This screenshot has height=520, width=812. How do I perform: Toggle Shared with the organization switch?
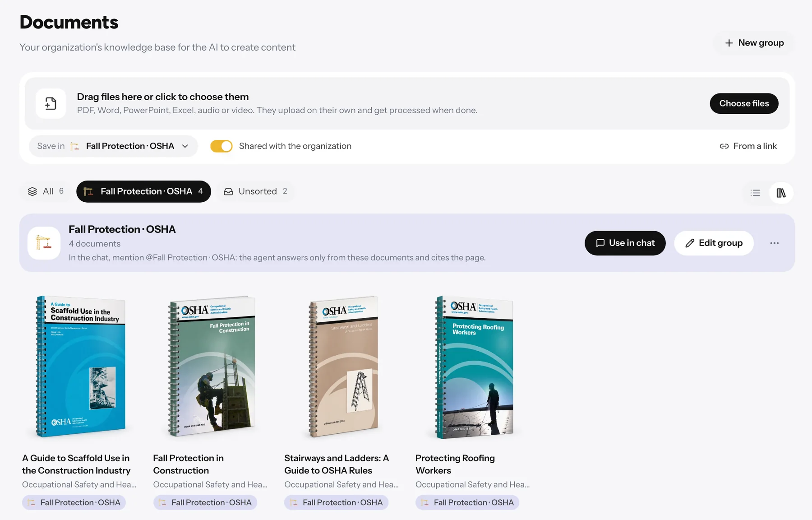(x=221, y=146)
